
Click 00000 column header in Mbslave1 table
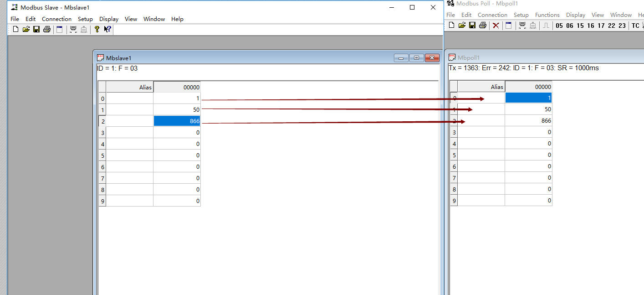177,87
